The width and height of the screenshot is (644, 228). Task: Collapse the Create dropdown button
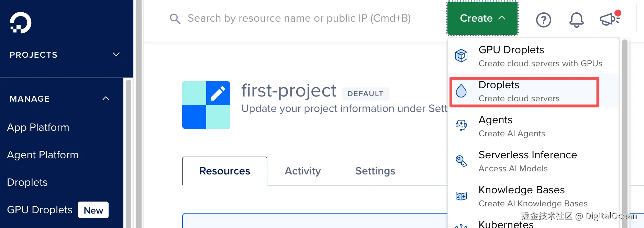tap(482, 18)
